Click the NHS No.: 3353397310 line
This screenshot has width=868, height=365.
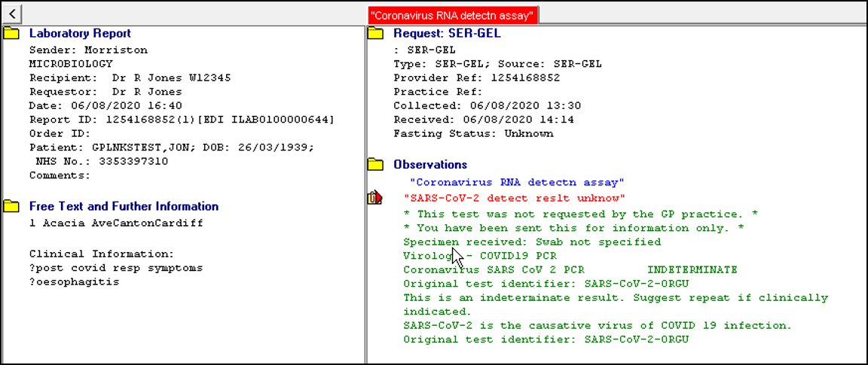(x=101, y=162)
